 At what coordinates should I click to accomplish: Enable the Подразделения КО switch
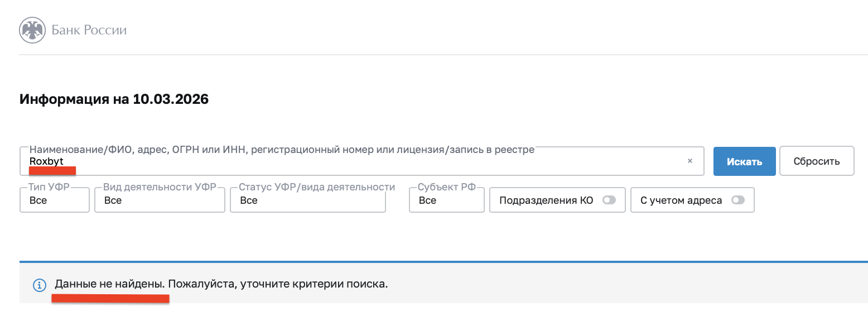[609, 200]
